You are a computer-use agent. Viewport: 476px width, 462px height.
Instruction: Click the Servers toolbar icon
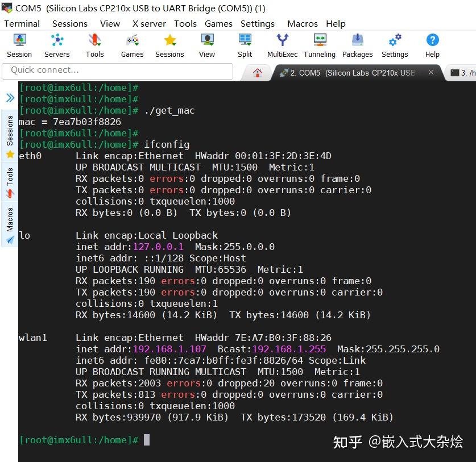(56, 44)
